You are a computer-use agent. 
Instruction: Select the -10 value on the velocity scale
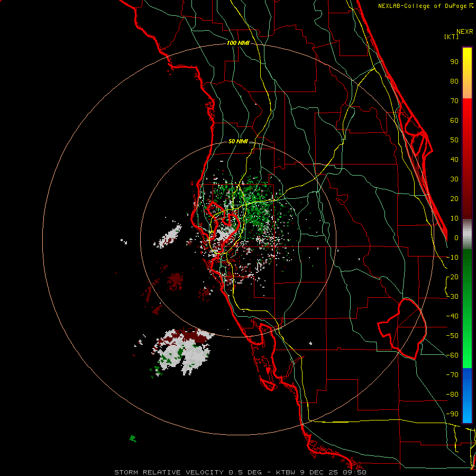pos(452,258)
